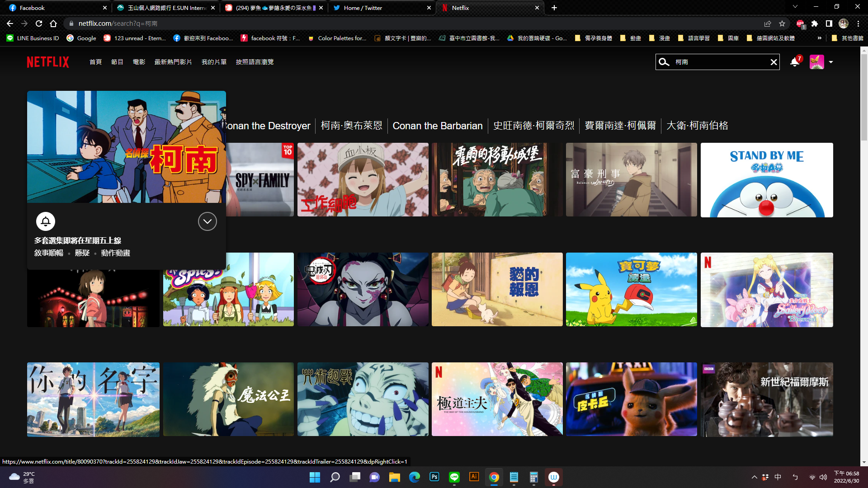Screen dimensions: 868x488
Task: Go back in the browser
Action: click(x=10, y=23)
